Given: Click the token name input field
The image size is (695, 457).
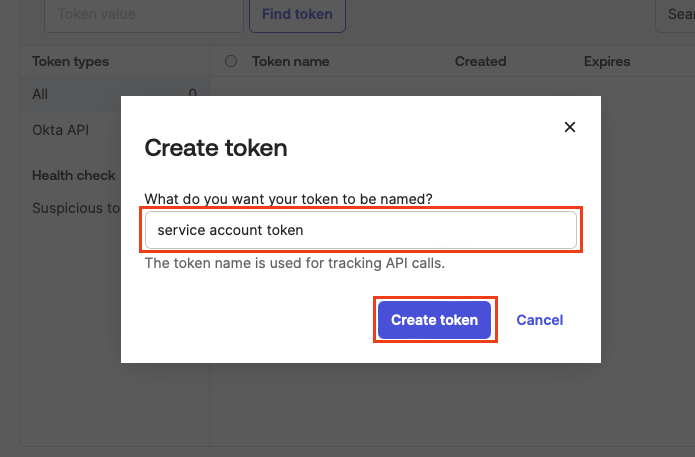Looking at the screenshot, I should tap(361, 230).
